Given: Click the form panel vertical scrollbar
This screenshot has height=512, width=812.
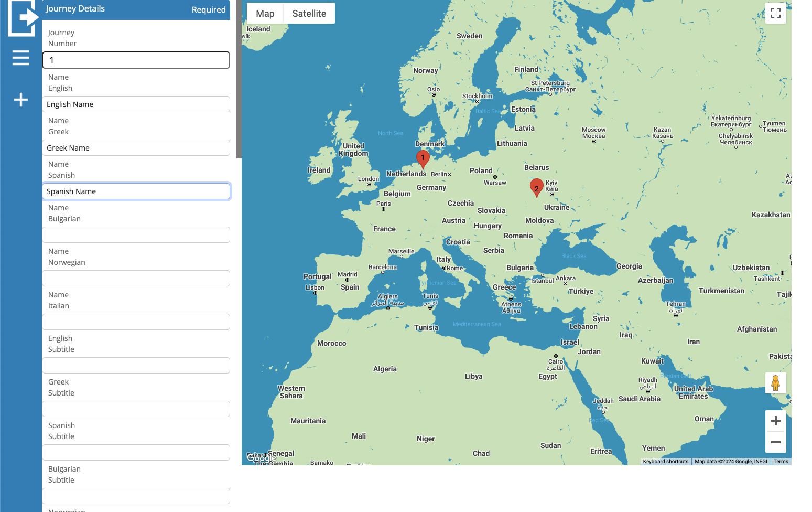Looking at the screenshot, I should point(239,79).
